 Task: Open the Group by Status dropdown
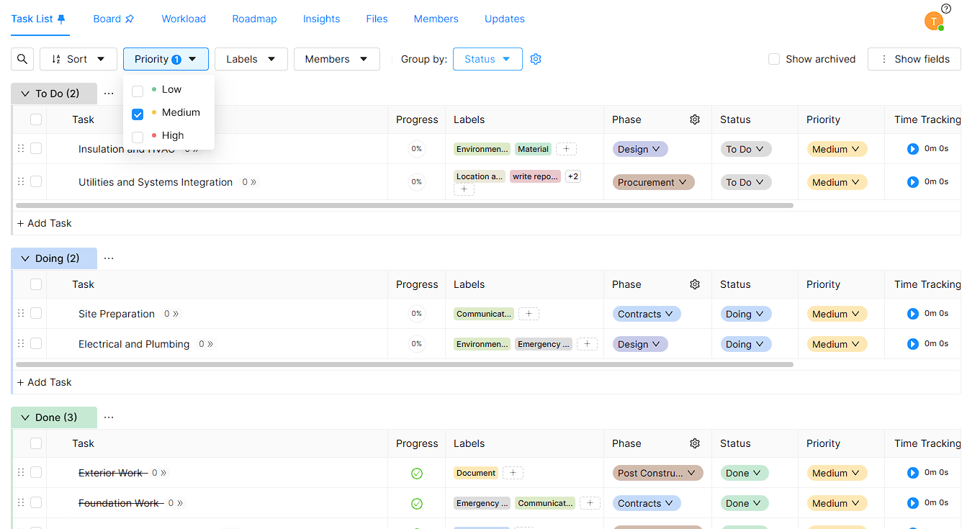pos(487,59)
